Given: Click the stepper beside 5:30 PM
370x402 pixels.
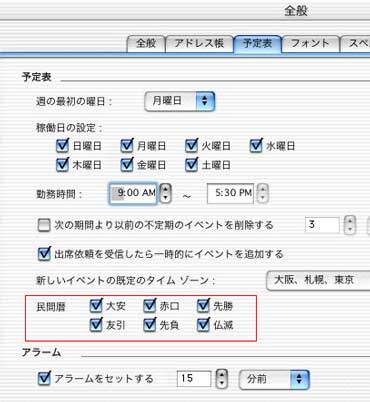Looking at the screenshot, I should (263, 193).
